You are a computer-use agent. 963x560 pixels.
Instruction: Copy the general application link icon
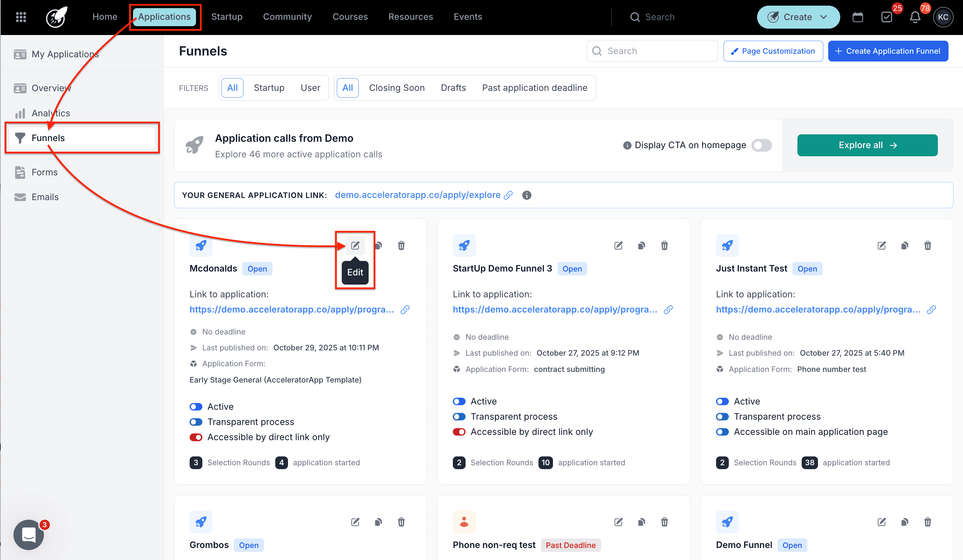pos(508,195)
